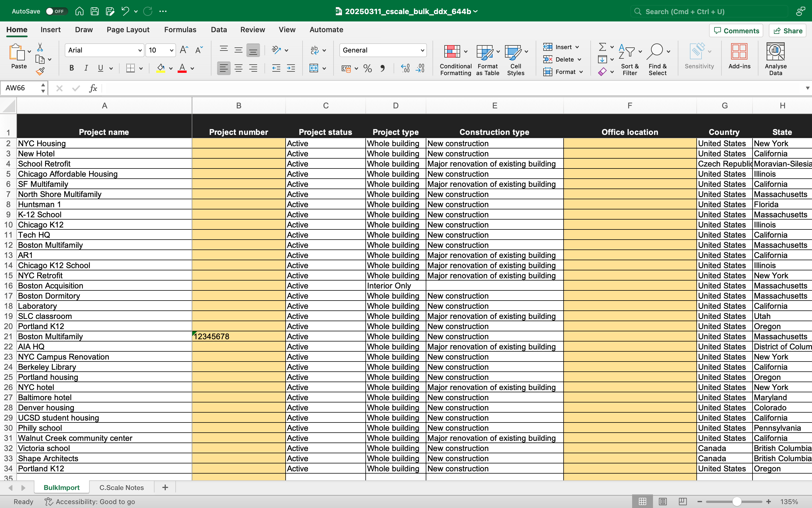The height and width of the screenshot is (508, 812).
Task: Apply the yellow fill color bucket
Action: point(161,68)
